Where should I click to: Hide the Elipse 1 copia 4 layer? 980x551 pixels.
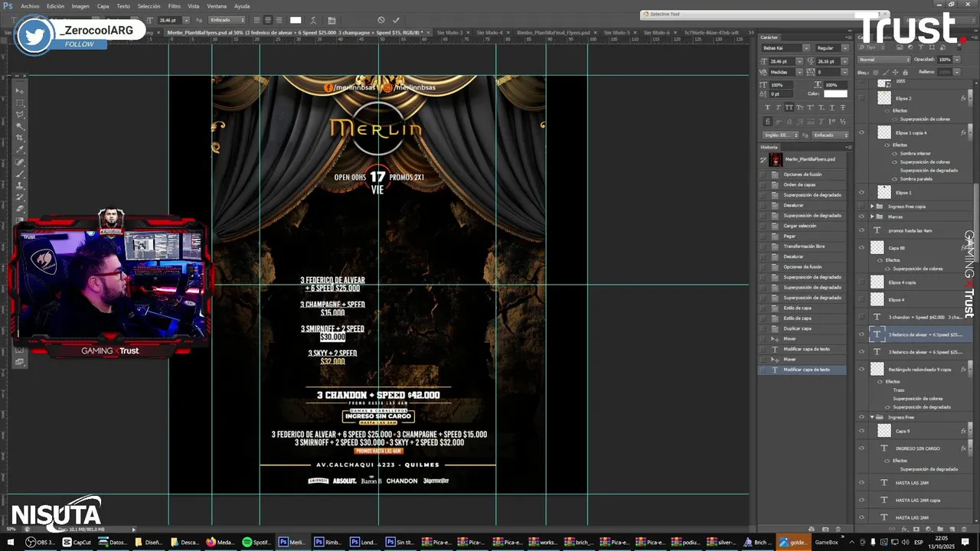point(861,132)
